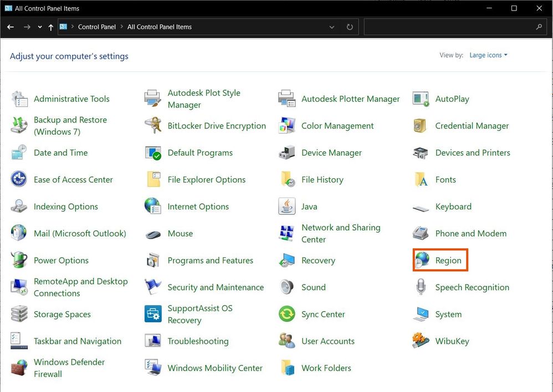553x392 pixels.
Task: Refresh the Control Panel view
Action: pos(350,27)
